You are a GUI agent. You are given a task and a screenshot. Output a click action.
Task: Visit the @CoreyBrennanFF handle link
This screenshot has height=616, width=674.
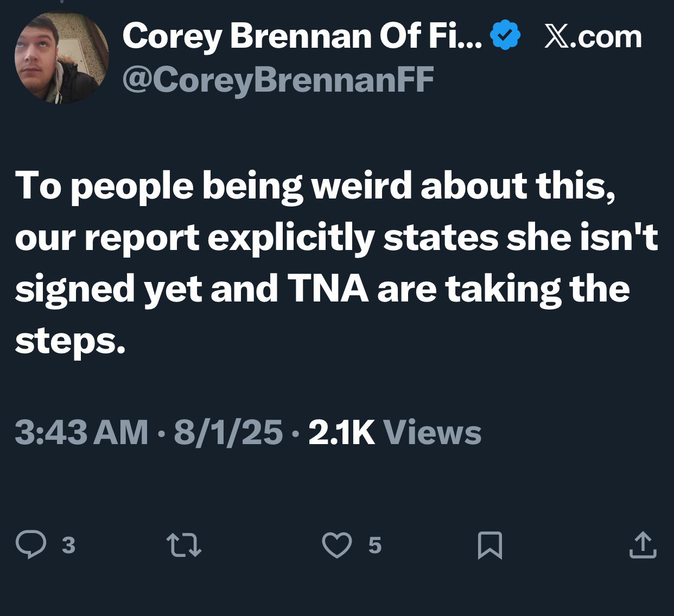coord(278,79)
